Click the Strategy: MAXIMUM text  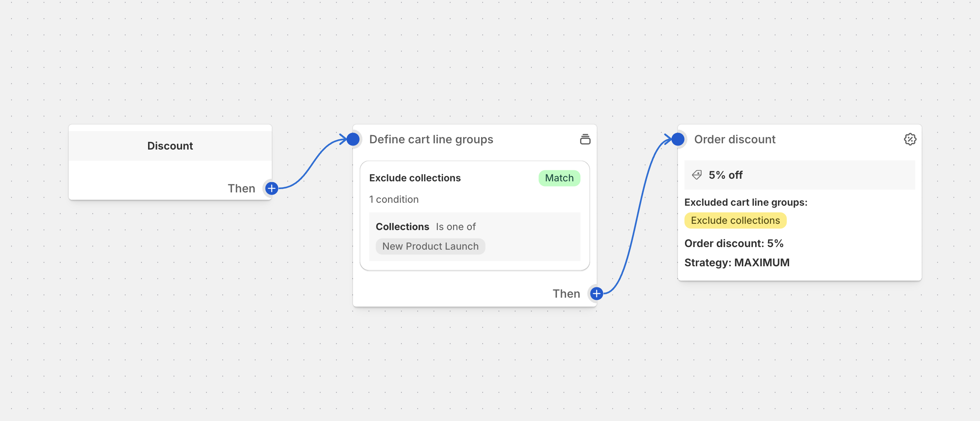click(x=737, y=262)
